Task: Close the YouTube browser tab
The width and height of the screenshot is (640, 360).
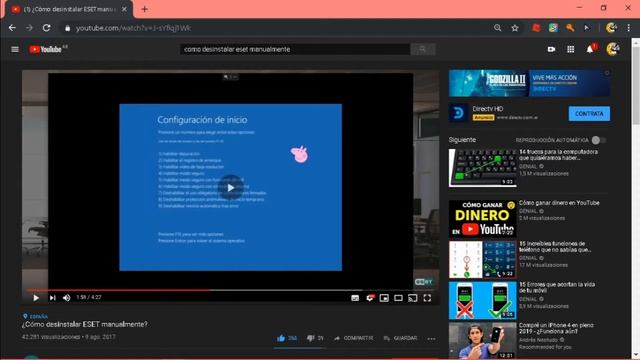Action: (x=124, y=9)
